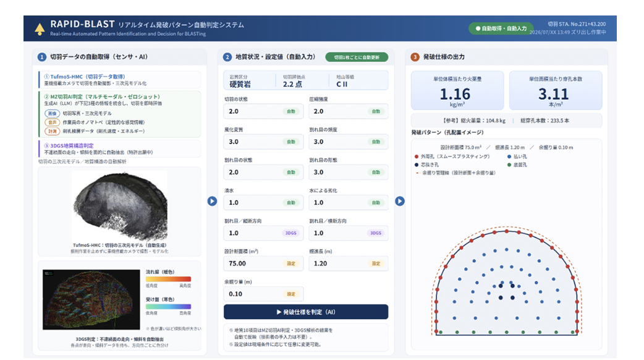
Task: Click the 3D tunnel face model thumbnail
Action: point(119,207)
